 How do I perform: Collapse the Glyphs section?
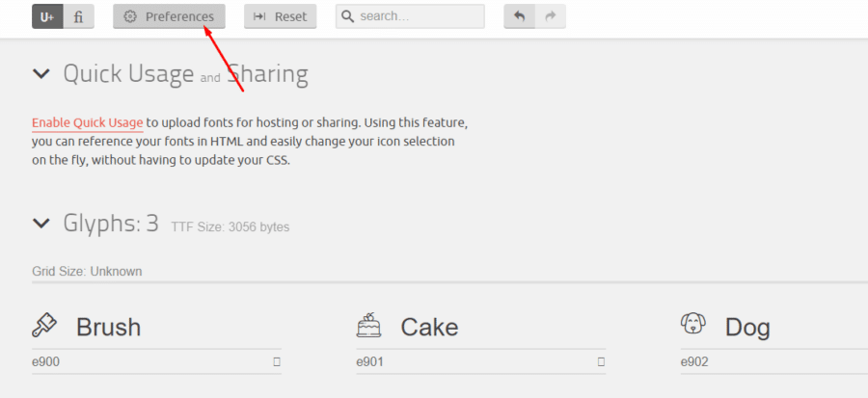(41, 224)
